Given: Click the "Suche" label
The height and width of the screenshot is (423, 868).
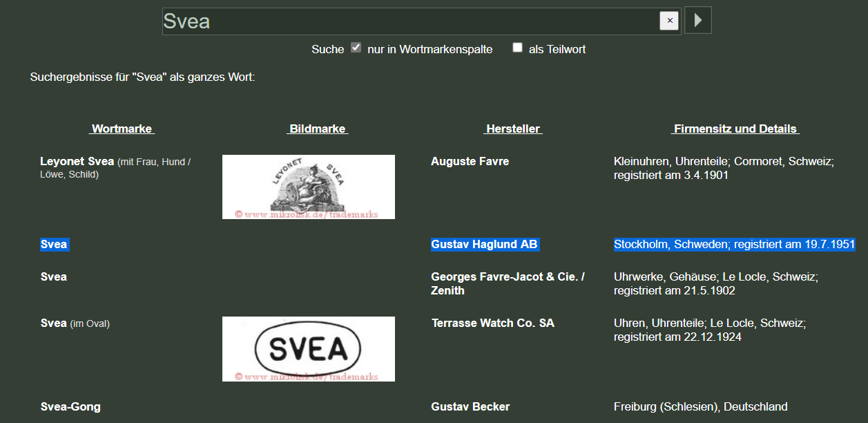Looking at the screenshot, I should 327,49.
